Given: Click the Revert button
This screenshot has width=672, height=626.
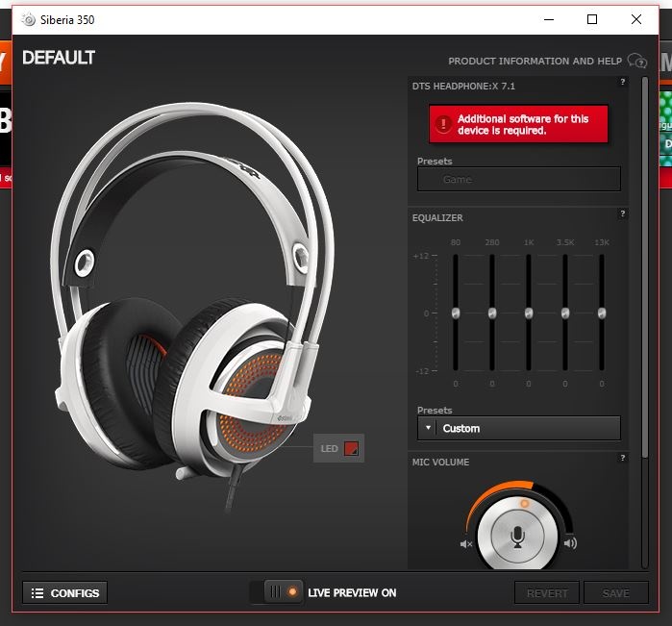Looking at the screenshot, I should coord(547,593).
